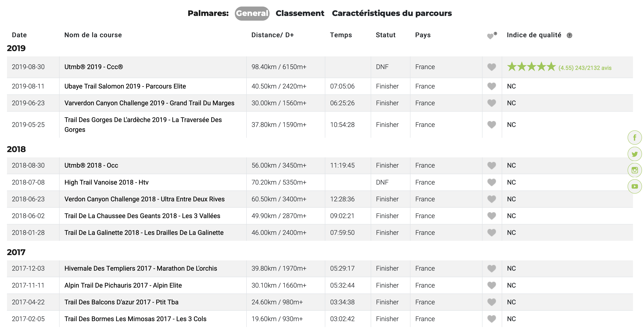Image resolution: width=644 pixels, height=334 pixels.
Task: Favorite the Utmb 2019 Ccc race
Action: pos(491,67)
